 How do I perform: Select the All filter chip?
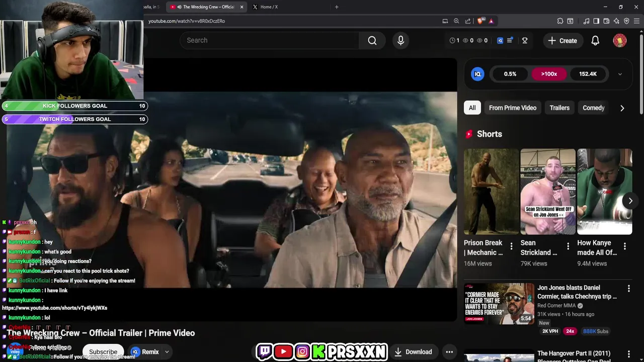(472, 108)
